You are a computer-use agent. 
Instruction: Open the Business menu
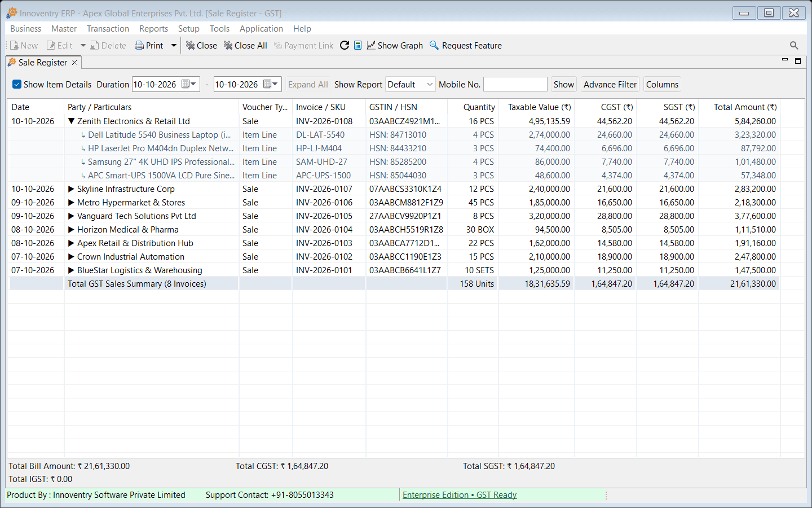click(x=26, y=29)
